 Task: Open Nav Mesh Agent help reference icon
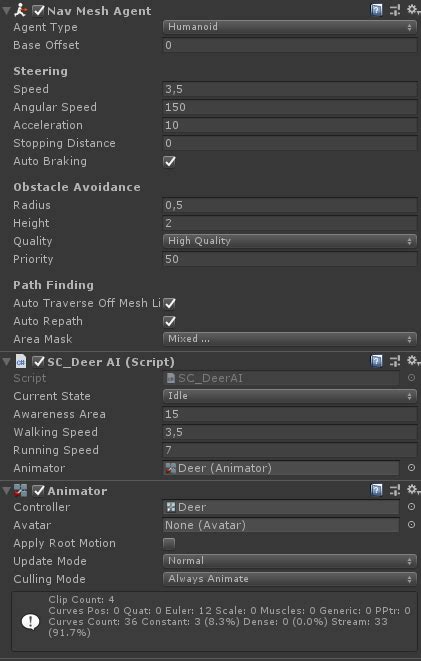click(x=376, y=10)
